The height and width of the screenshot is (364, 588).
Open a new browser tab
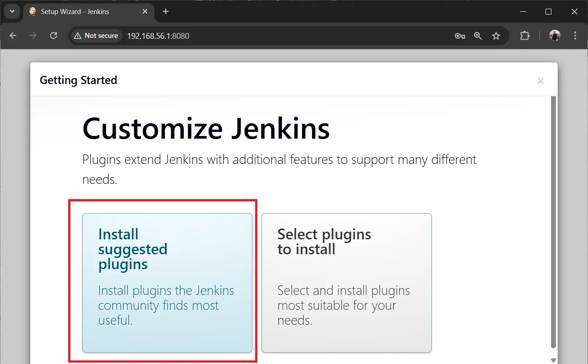pos(165,11)
